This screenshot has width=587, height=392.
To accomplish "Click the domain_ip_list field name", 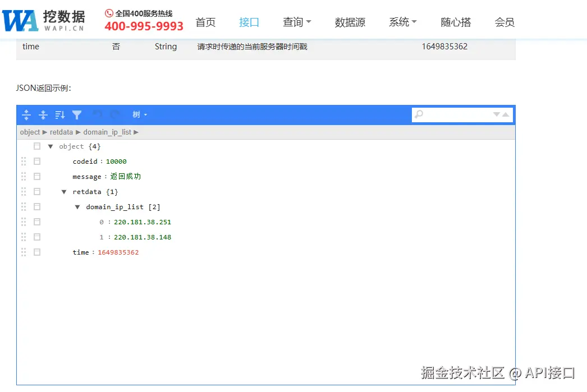I will point(114,207).
